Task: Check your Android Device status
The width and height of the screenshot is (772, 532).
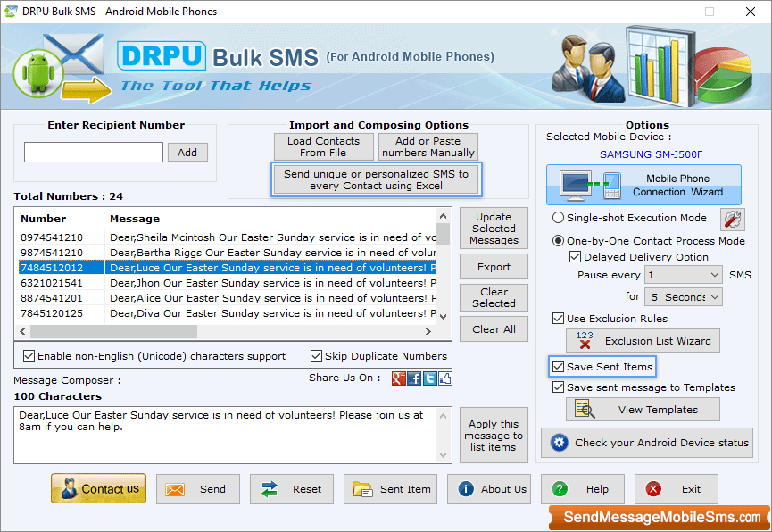Action: tap(646, 443)
